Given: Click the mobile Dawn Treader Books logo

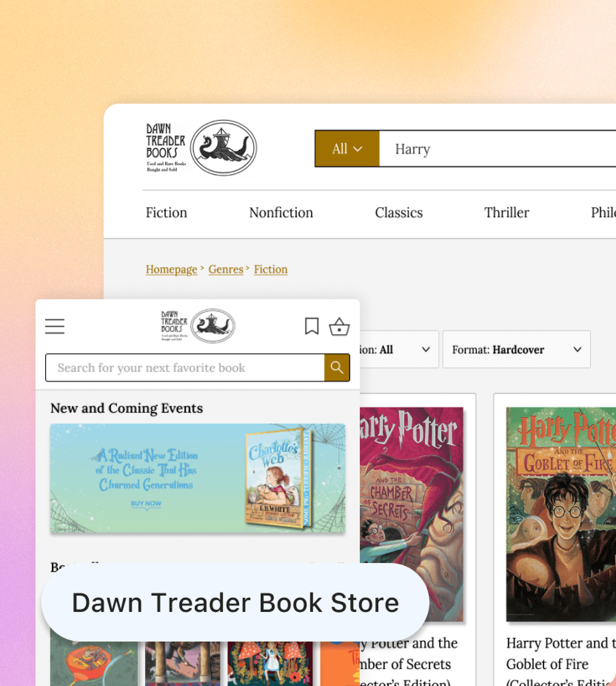Looking at the screenshot, I should pos(198,326).
